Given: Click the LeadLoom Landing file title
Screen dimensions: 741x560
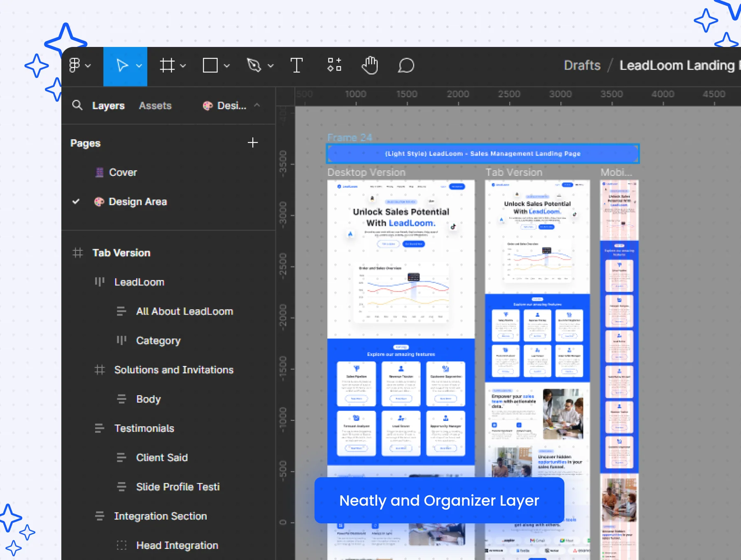Looking at the screenshot, I should [x=680, y=65].
